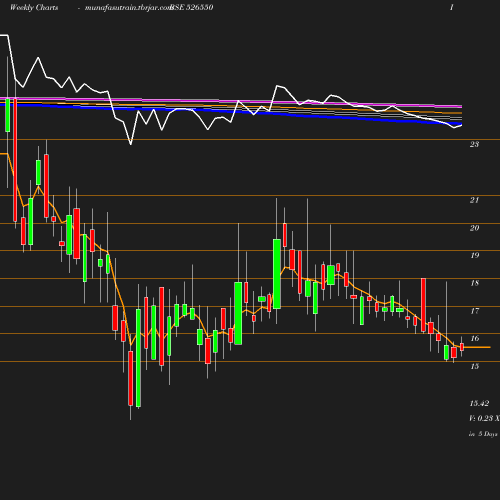Select the 23 price axis label

coord(474,144)
